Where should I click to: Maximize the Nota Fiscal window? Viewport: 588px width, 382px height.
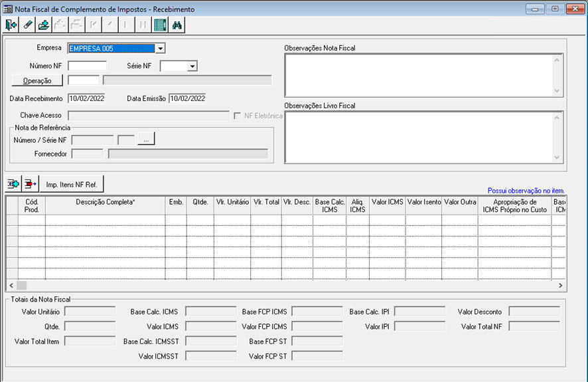pyautogui.click(x=555, y=9)
